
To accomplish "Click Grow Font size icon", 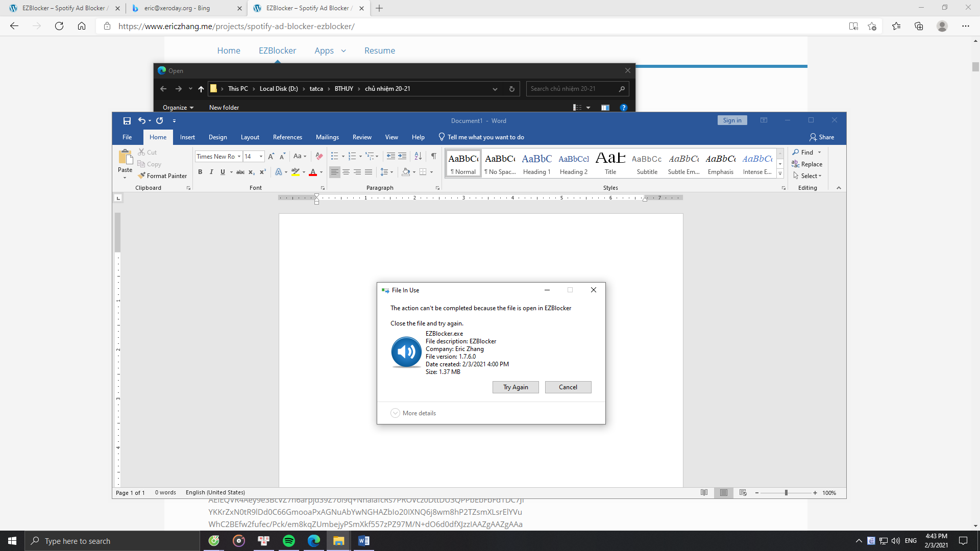I will click(271, 156).
